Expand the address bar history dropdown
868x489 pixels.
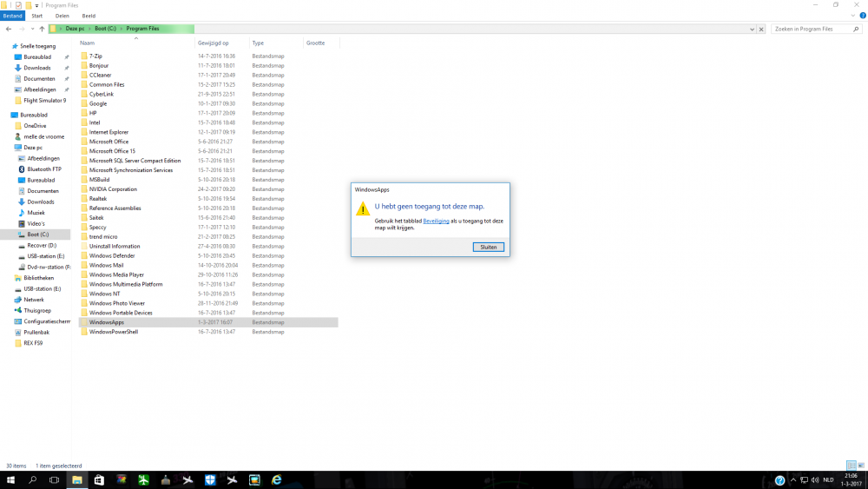click(752, 29)
